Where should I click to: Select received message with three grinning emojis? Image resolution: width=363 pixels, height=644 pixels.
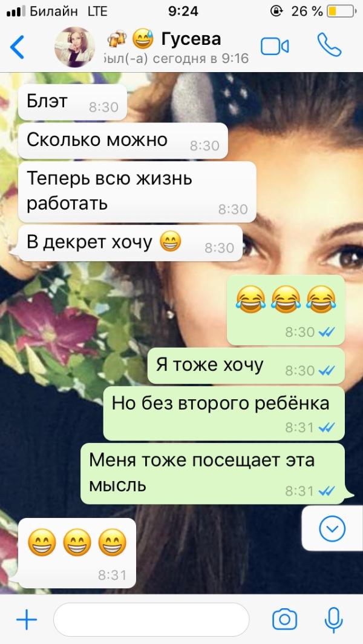click(77, 553)
